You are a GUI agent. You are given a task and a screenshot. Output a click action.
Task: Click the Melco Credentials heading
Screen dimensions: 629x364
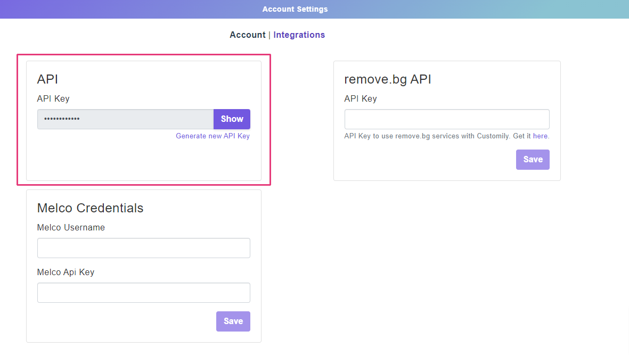(90, 208)
